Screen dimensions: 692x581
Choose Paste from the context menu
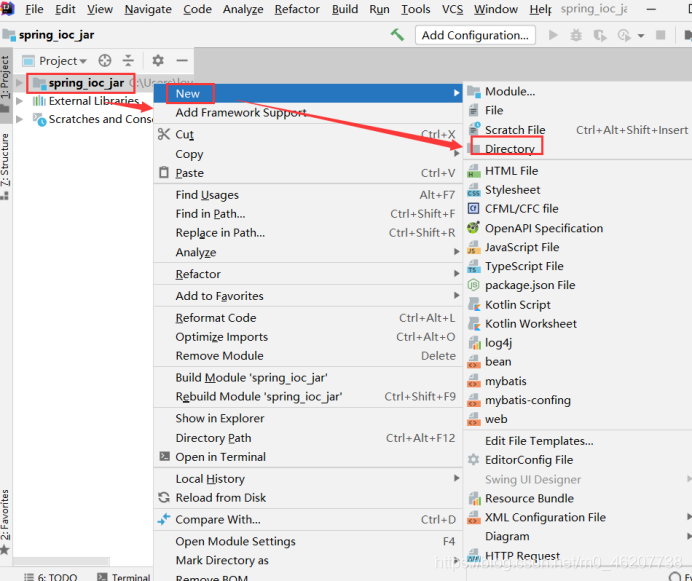[306, 173]
